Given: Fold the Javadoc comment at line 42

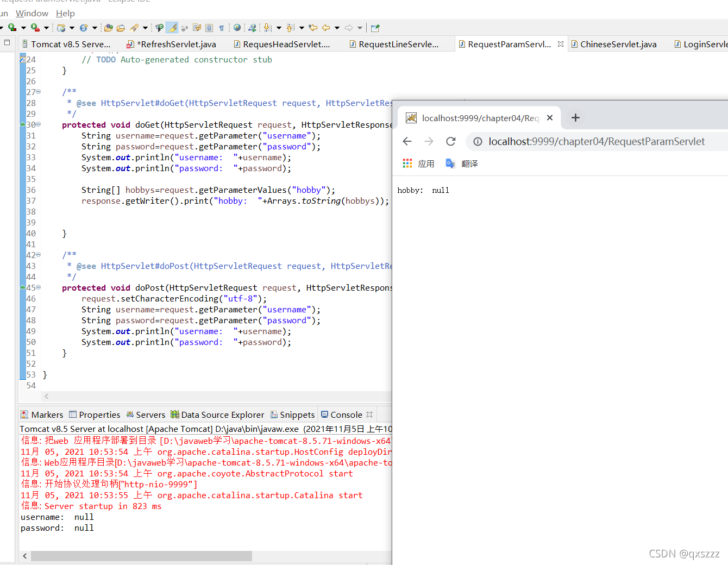Looking at the screenshot, I should (x=39, y=255).
